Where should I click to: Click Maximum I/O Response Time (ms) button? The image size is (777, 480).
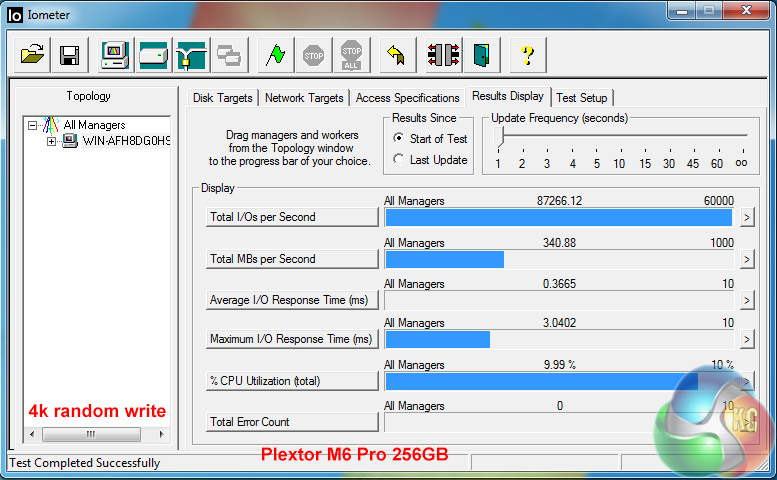click(x=292, y=339)
